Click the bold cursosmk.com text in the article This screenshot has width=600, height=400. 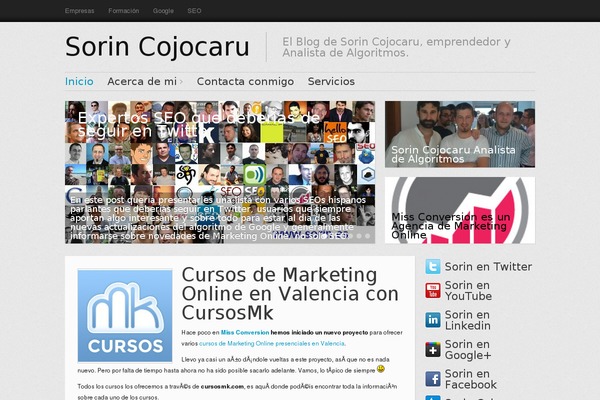coord(222,387)
